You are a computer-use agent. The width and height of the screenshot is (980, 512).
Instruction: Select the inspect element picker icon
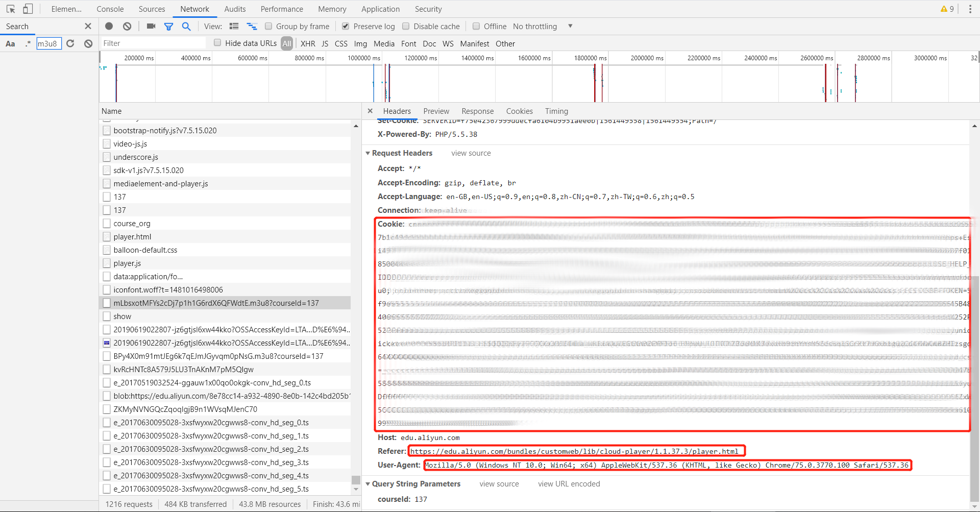11,9
